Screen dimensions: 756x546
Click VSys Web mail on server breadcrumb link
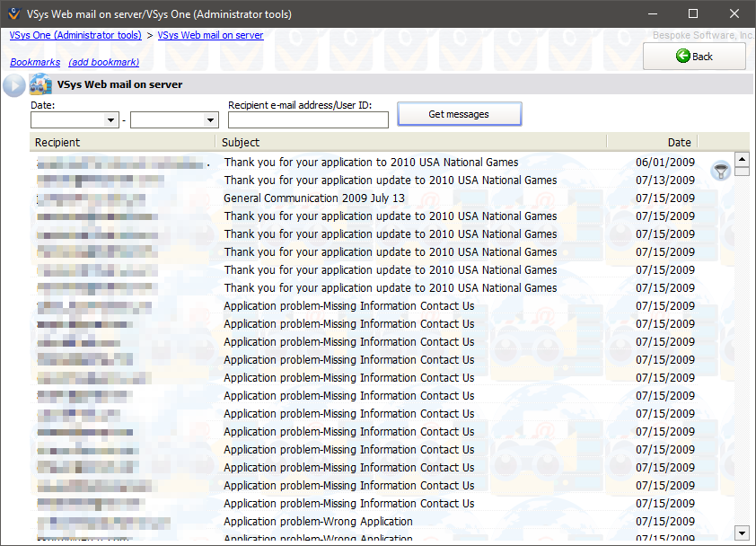(x=210, y=36)
